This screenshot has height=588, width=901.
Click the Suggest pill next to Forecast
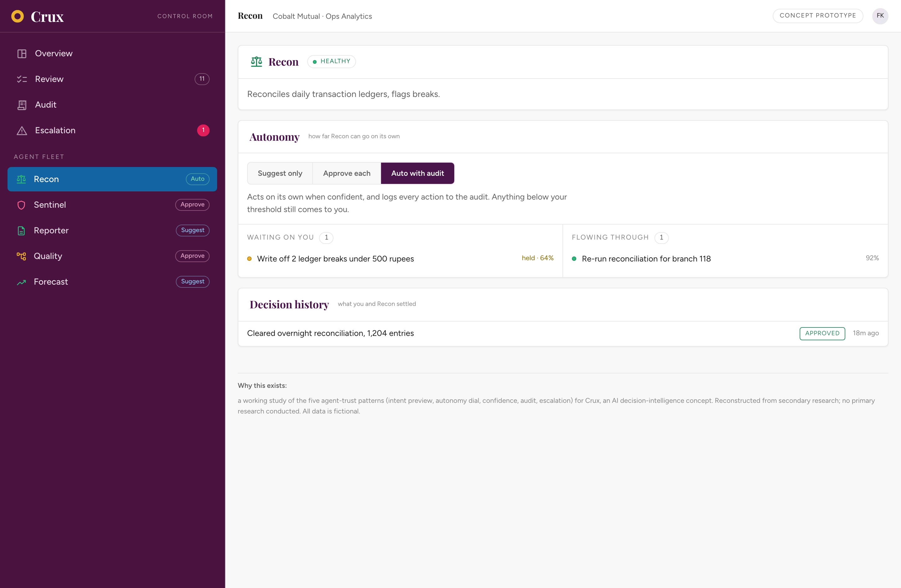(x=193, y=281)
